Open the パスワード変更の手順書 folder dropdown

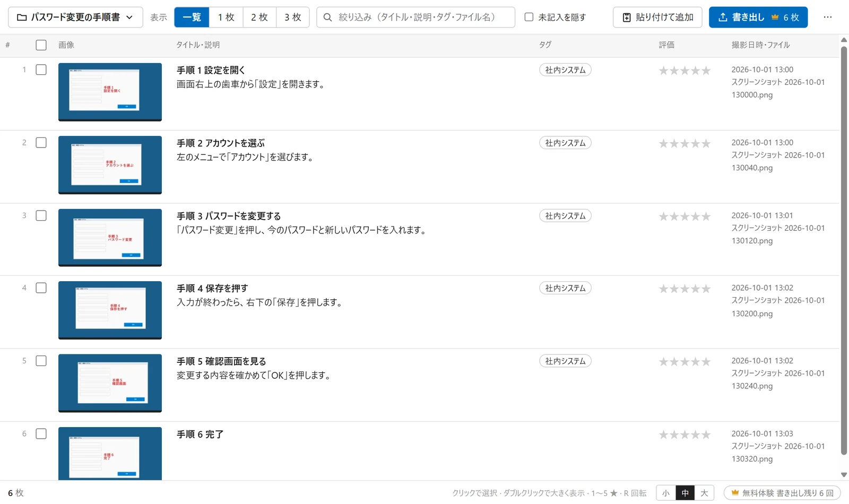(75, 17)
